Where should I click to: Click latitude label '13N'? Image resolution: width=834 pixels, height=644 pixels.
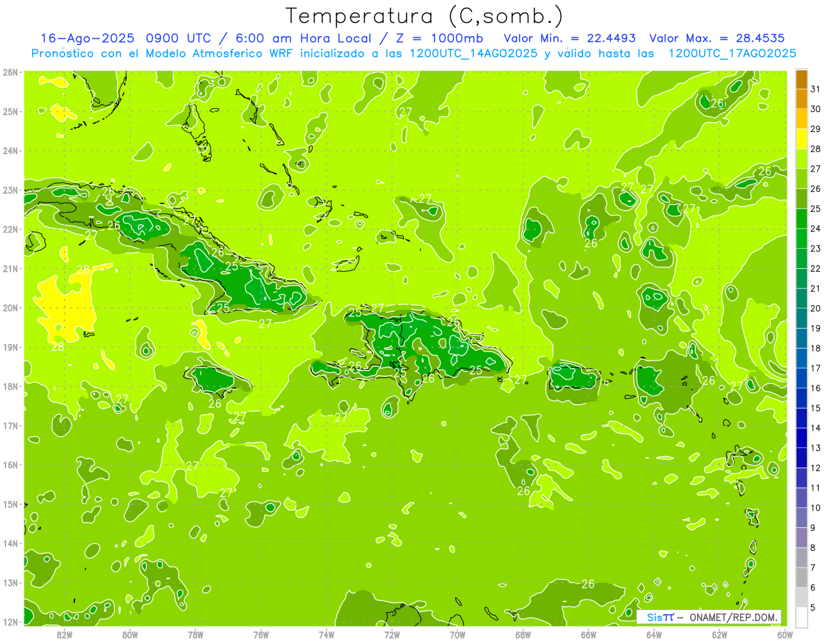(x=10, y=583)
